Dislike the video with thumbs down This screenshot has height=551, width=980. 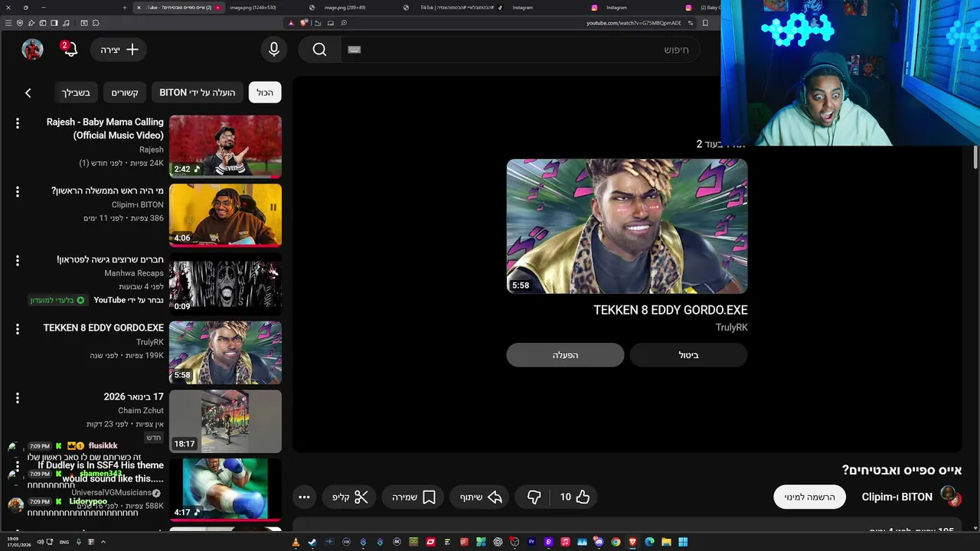(x=534, y=497)
